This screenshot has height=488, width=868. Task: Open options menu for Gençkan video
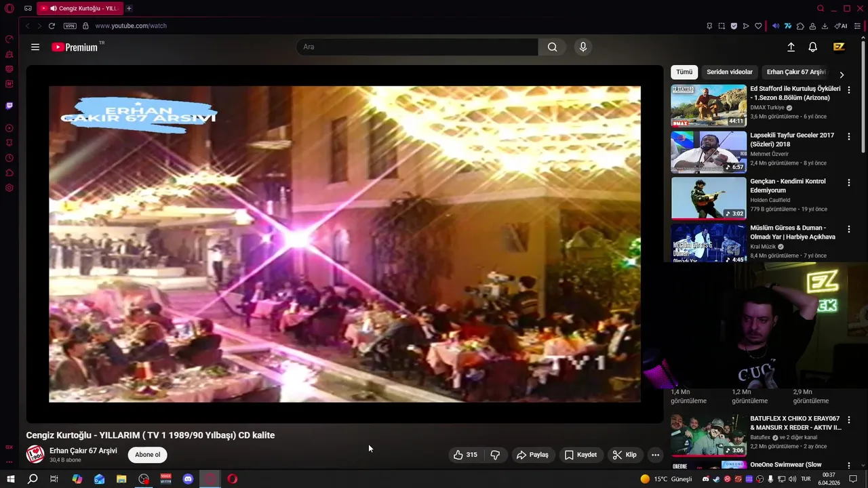pos(848,183)
